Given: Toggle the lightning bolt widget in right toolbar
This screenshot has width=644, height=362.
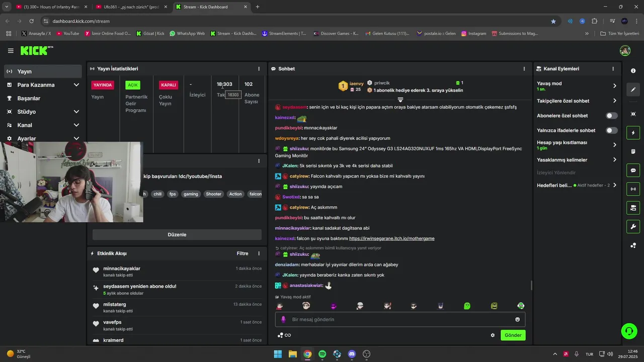Looking at the screenshot, I should 633,133.
